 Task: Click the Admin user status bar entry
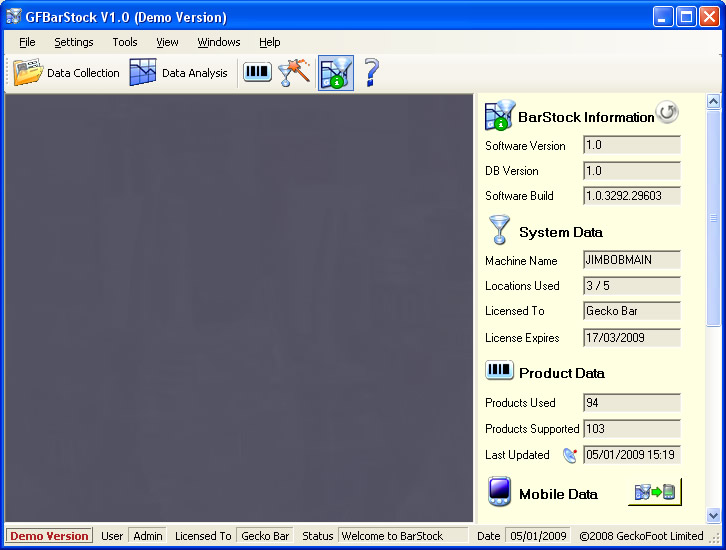click(x=148, y=536)
